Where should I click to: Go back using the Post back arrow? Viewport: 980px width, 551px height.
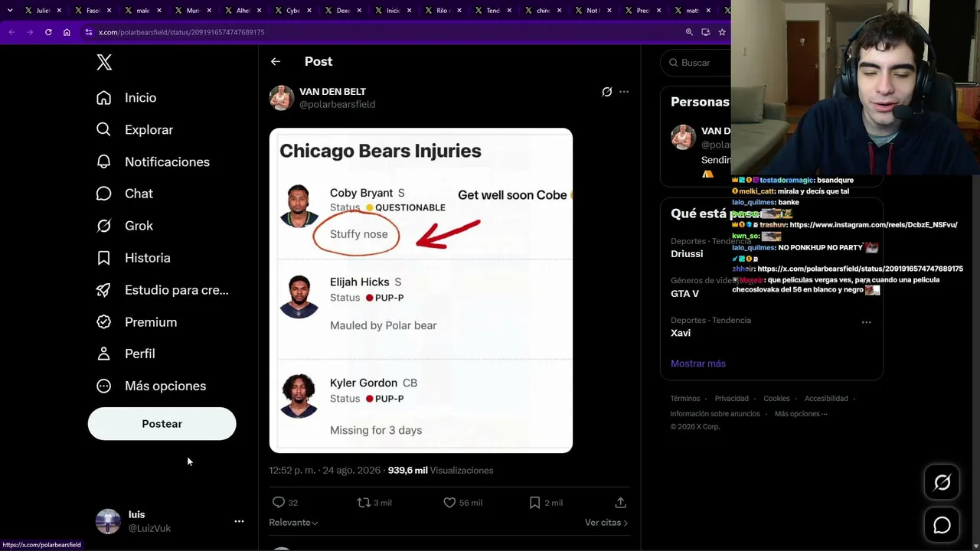click(x=276, y=62)
